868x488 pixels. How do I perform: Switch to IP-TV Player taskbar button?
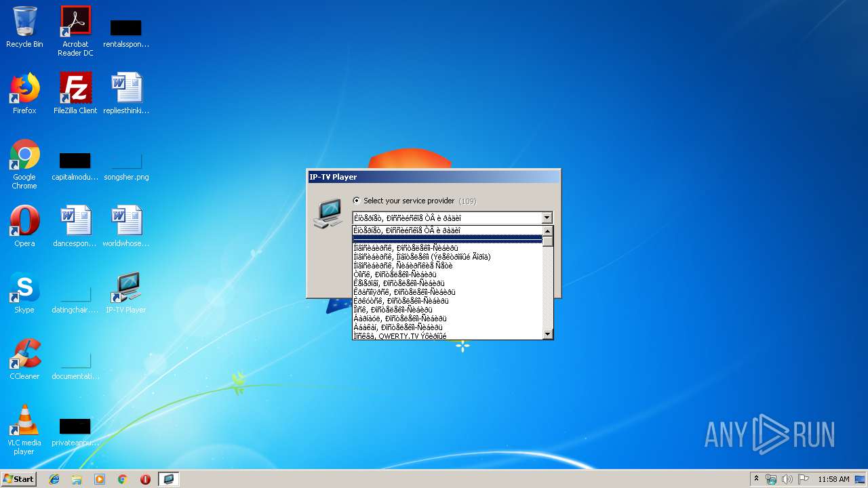click(168, 479)
